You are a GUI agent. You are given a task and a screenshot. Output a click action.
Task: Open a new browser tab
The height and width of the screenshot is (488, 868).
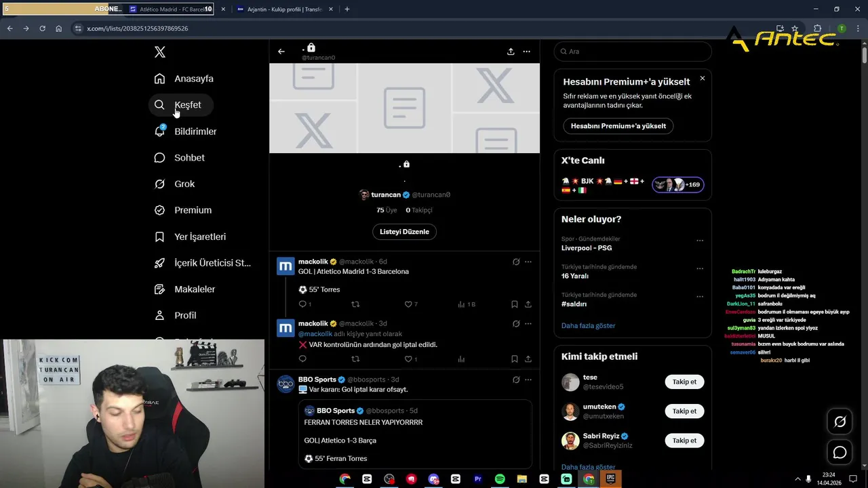(x=347, y=9)
